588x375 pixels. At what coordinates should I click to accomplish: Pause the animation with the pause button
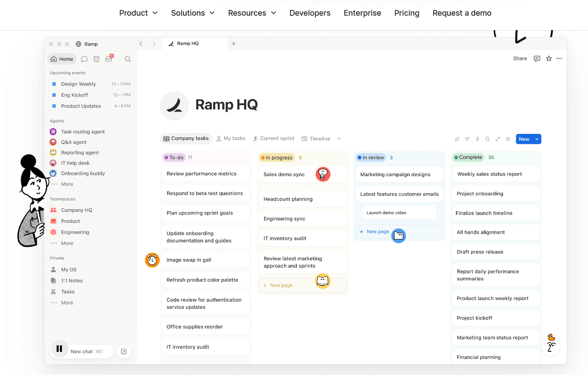(59, 349)
